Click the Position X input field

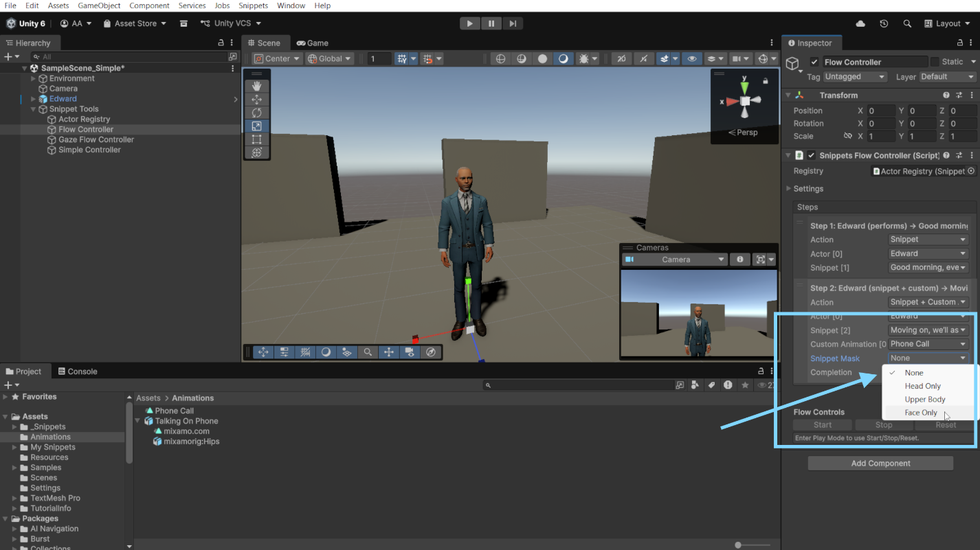(x=881, y=111)
